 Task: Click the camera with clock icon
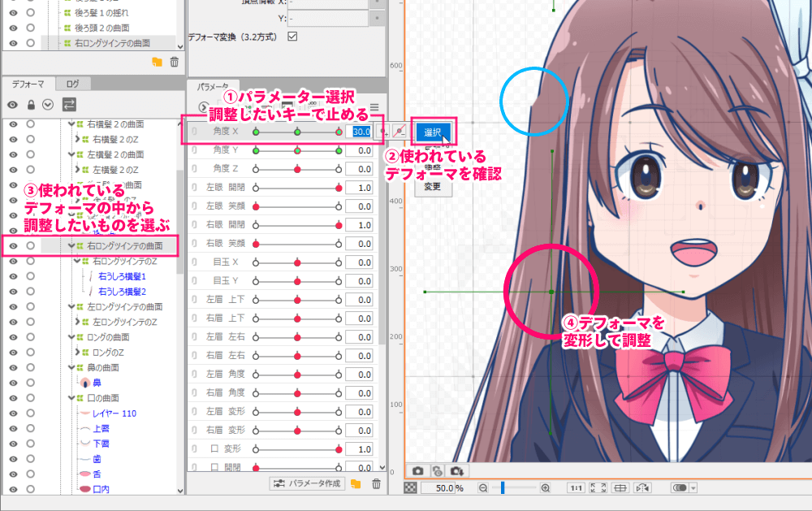click(x=438, y=471)
